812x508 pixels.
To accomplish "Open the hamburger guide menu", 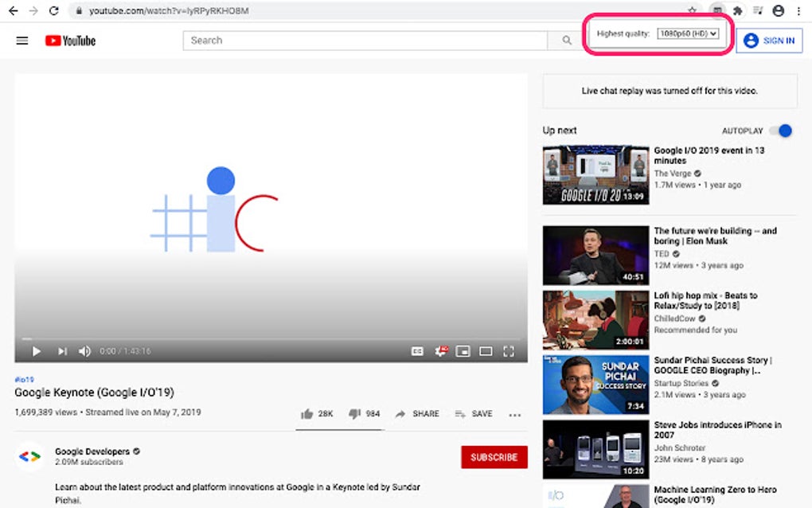I will 22,41.
